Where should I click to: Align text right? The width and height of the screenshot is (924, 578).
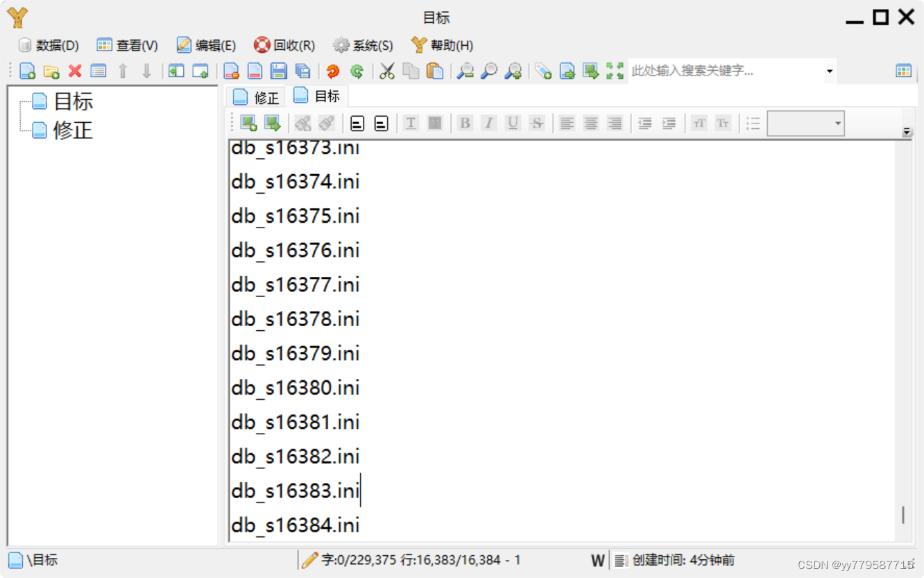tap(615, 124)
